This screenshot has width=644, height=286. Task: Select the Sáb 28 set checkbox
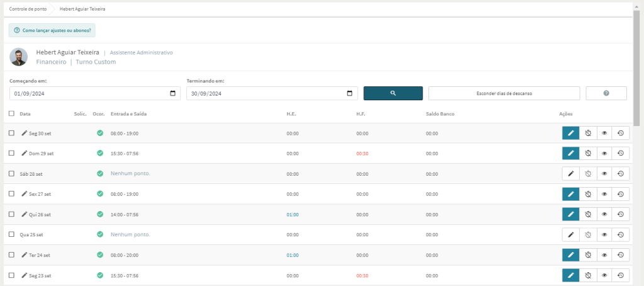point(11,174)
